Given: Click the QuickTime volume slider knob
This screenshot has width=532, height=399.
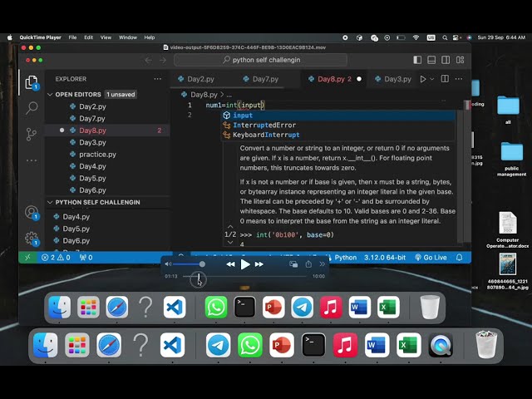Looking at the screenshot, I should tap(202, 264).
